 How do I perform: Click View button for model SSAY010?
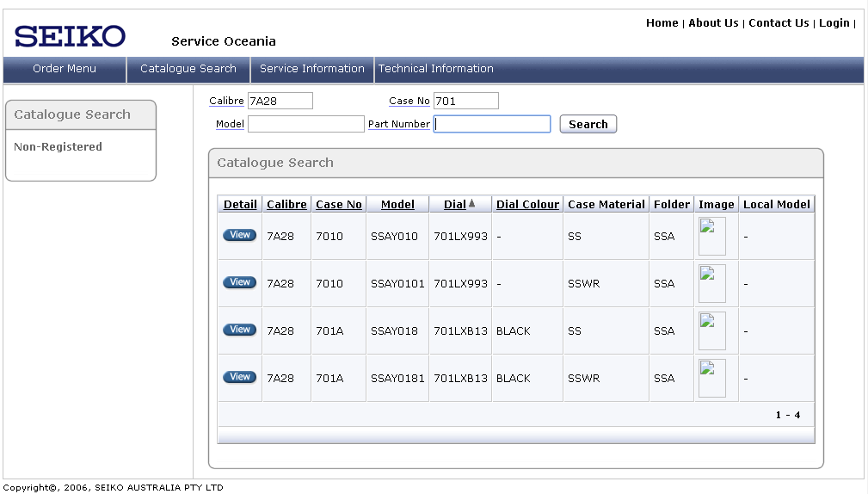point(239,235)
